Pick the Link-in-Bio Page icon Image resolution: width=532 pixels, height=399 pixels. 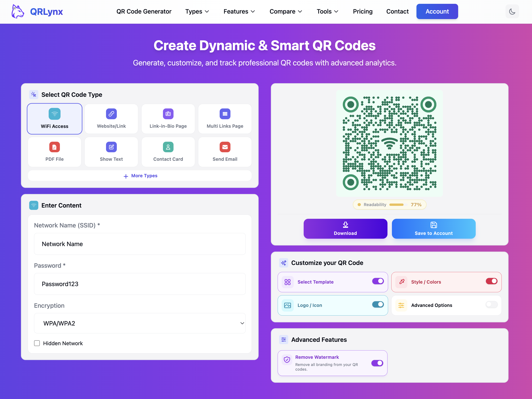(x=168, y=114)
